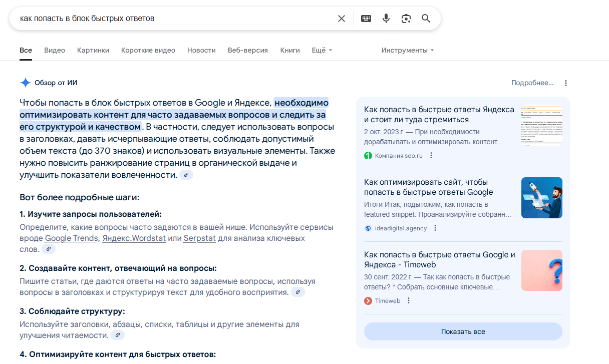
Task: Click thumbnail of ideadigital Google answers article
Action: pyautogui.click(x=541, y=198)
